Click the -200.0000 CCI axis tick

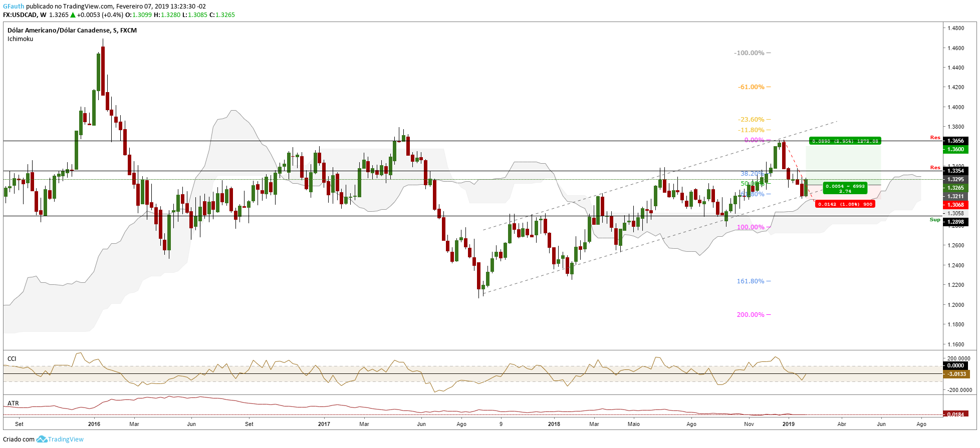pyautogui.click(x=958, y=390)
